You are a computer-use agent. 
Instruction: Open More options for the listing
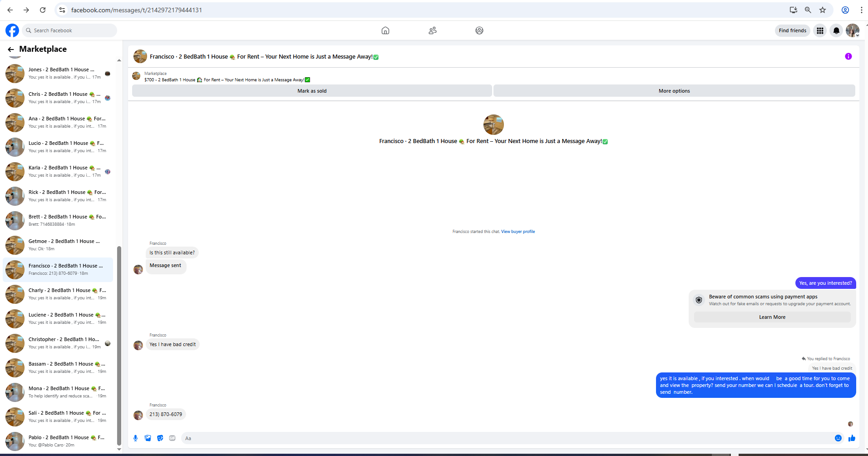click(674, 91)
